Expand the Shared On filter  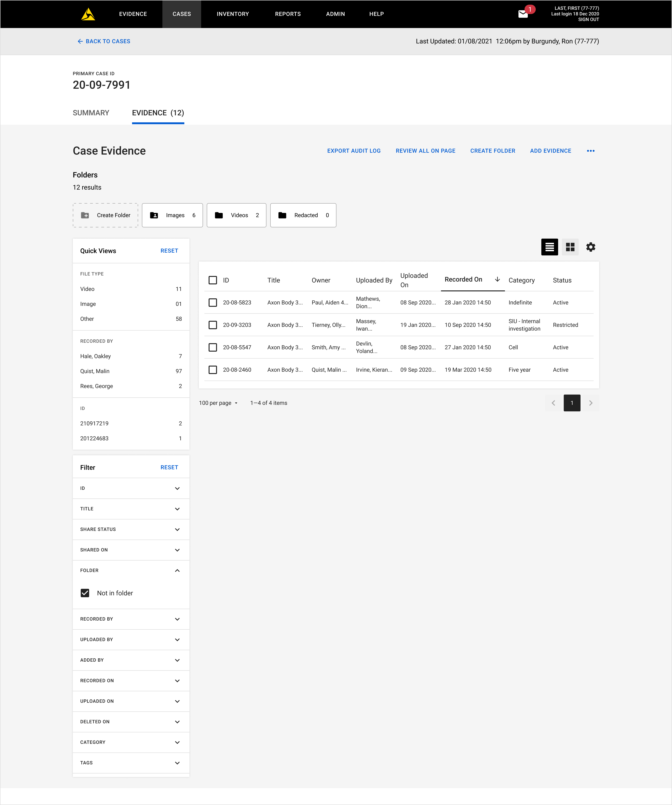pyautogui.click(x=131, y=550)
